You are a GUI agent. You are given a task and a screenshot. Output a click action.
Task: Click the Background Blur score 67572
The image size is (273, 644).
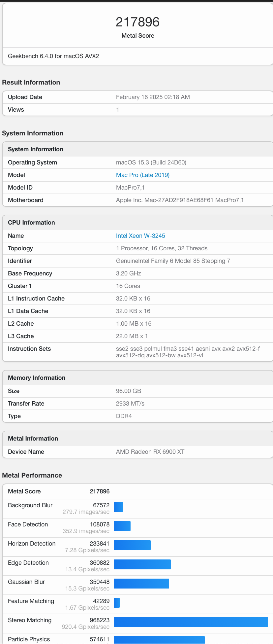pyautogui.click(x=101, y=505)
